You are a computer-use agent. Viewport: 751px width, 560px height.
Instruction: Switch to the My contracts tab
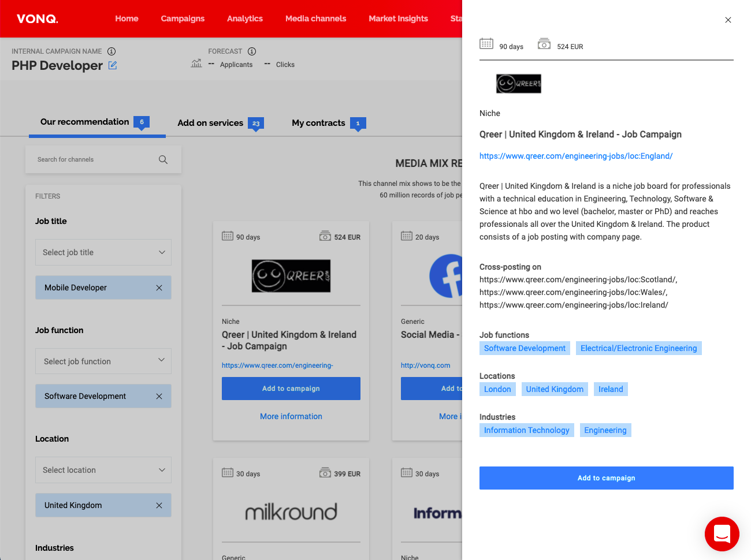[x=329, y=123]
